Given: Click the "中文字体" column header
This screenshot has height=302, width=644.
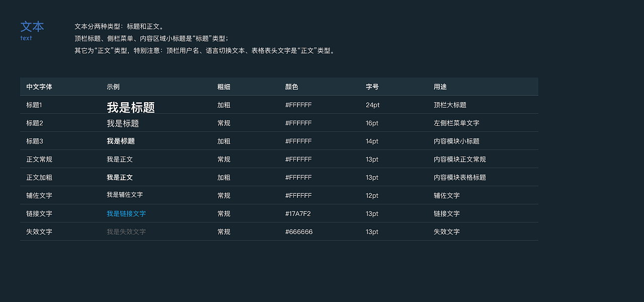Looking at the screenshot, I should tap(39, 87).
